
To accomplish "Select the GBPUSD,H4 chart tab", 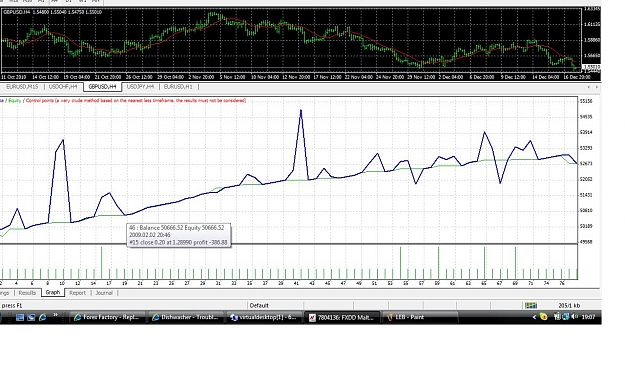I will coord(102,87).
